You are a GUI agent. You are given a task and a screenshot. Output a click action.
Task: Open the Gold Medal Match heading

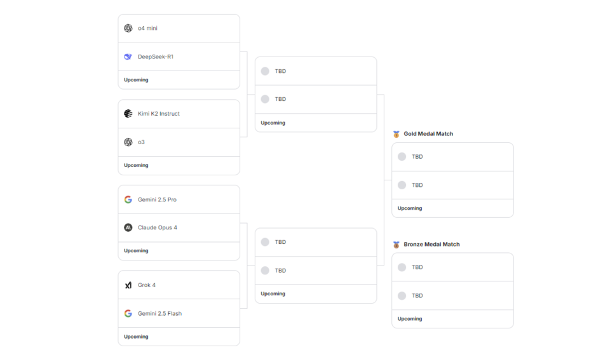pos(428,134)
